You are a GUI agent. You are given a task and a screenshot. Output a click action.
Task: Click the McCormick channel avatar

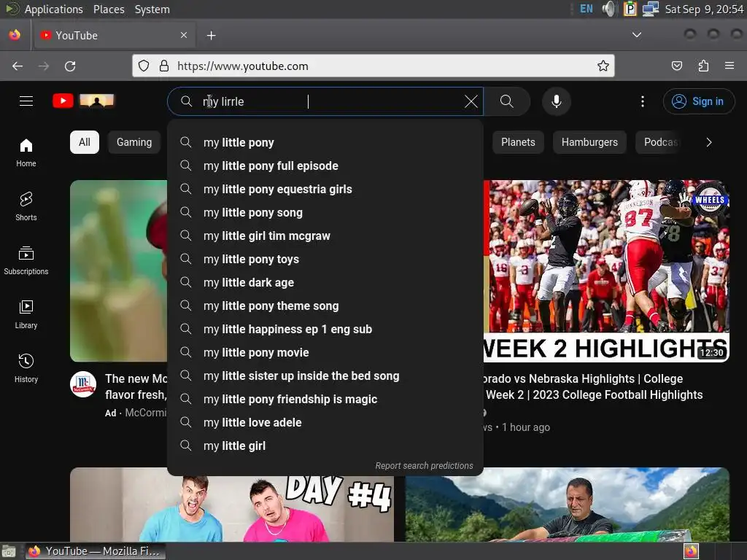[83, 384]
